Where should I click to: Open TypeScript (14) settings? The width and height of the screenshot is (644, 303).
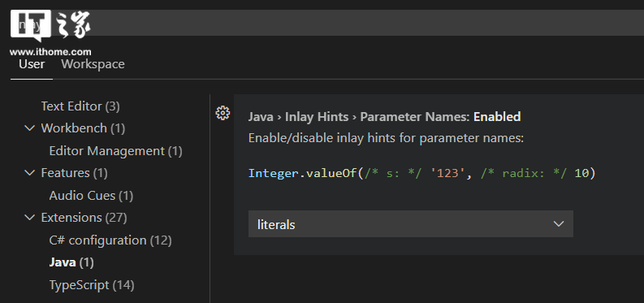(92, 284)
